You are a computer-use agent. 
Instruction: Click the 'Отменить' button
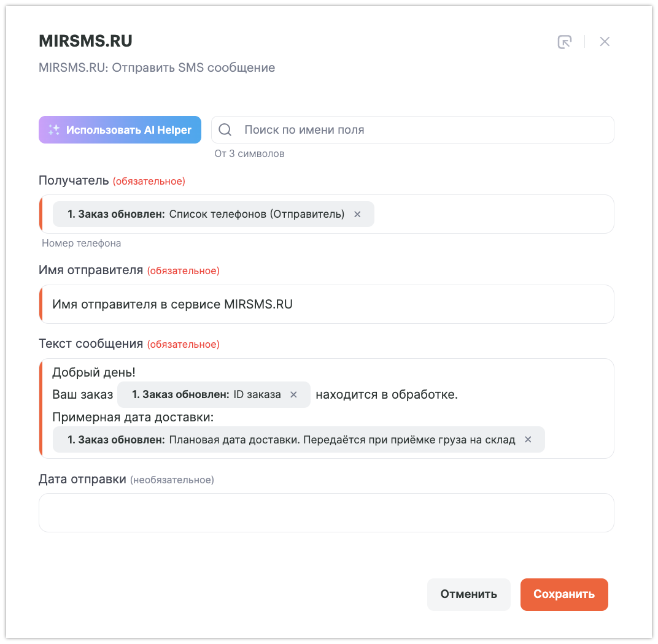click(x=468, y=594)
